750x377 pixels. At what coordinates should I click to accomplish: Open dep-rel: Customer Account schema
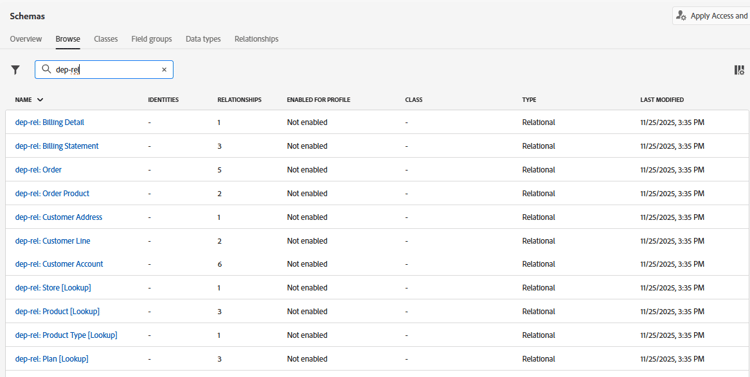pos(59,264)
